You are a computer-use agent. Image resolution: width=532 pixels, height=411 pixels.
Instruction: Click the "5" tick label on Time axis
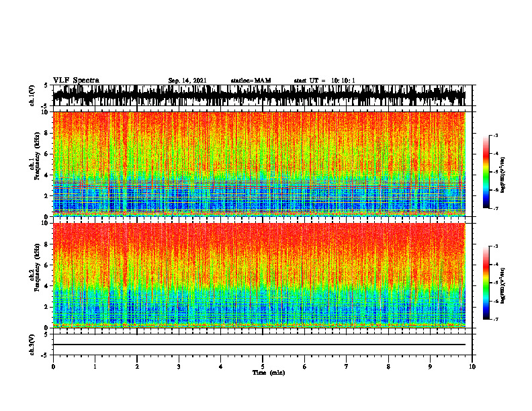point(263,367)
